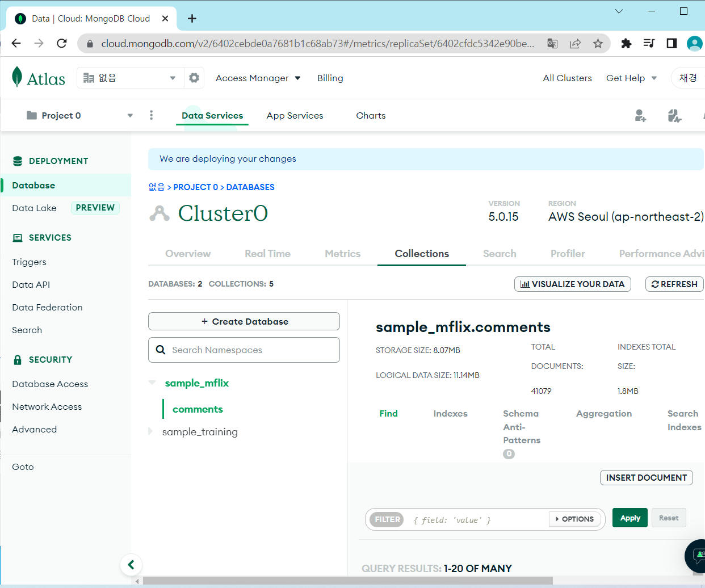Viewport: 705px width, 588px height.
Task: Apply the query filter
Action: point(630,518)
